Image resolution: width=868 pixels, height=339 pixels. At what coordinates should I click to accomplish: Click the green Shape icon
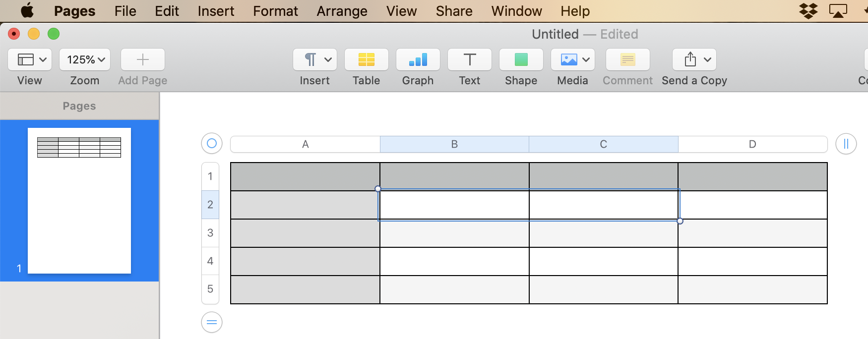(x=521, y=60)
